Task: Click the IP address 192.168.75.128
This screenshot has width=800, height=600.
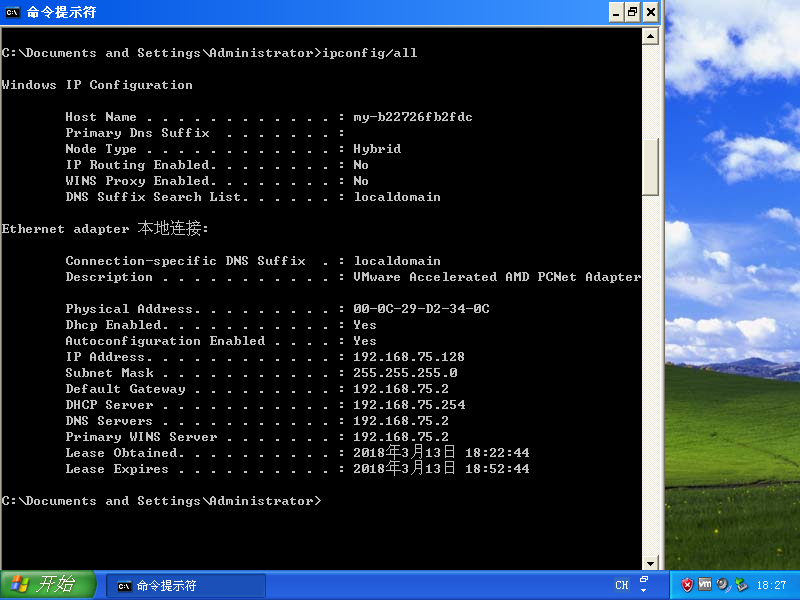Action: (409, 357)
